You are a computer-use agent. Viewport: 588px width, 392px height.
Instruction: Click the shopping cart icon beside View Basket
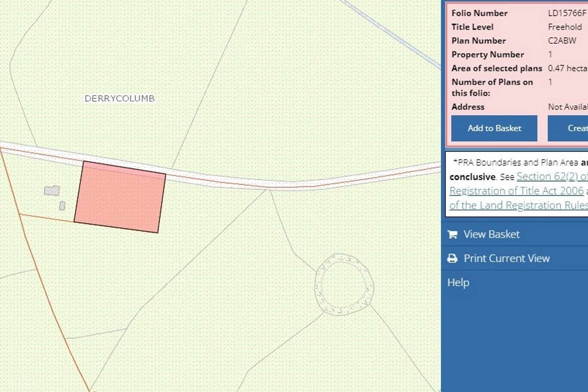(x=452, y=234)
